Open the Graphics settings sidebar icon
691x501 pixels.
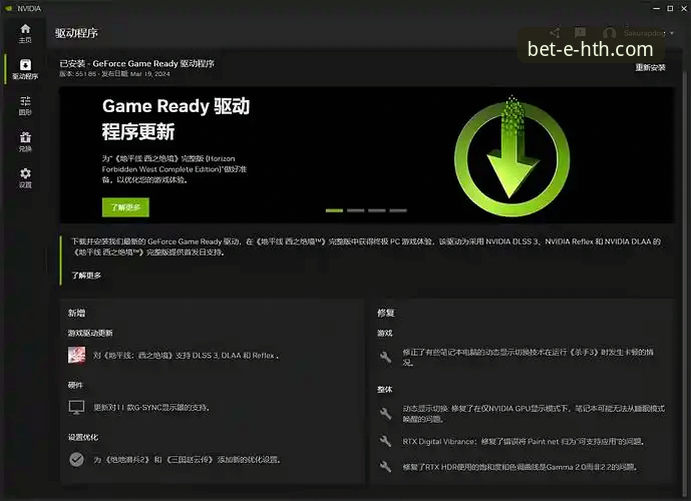[25, 106]
